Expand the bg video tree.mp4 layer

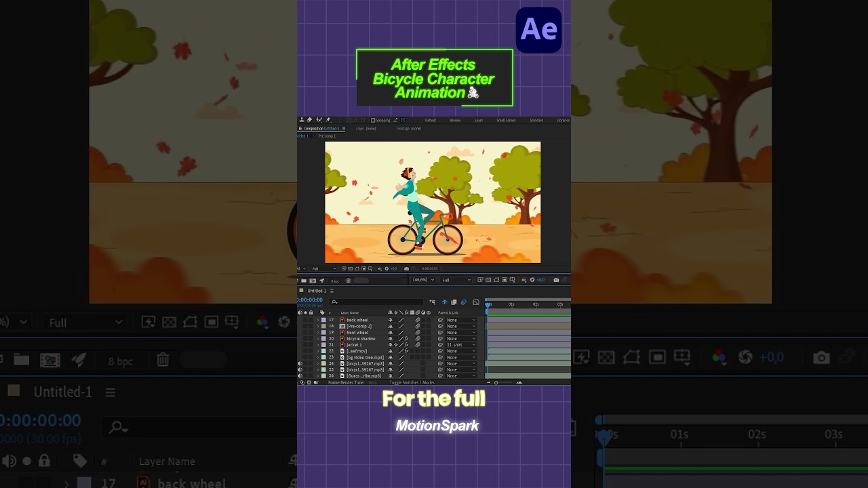[318, 357]
